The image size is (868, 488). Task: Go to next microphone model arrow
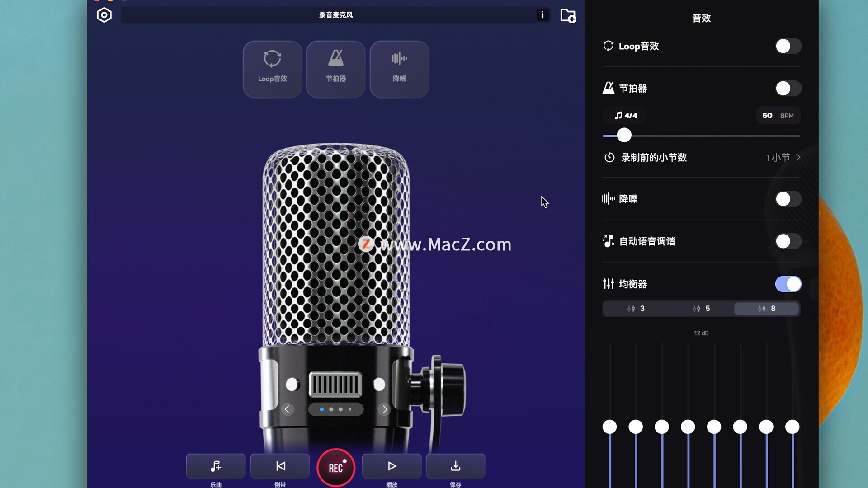click(x=385, y=409)
